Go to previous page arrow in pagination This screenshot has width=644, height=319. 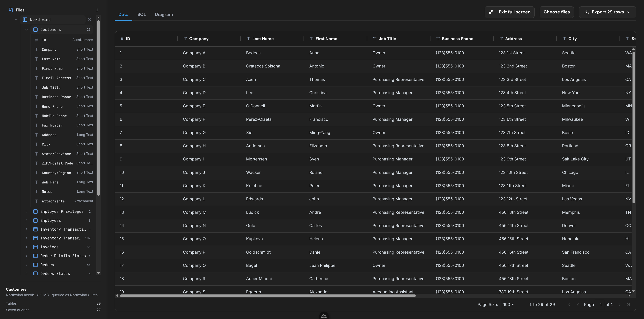pyautogui.click(x=578, y=304)
